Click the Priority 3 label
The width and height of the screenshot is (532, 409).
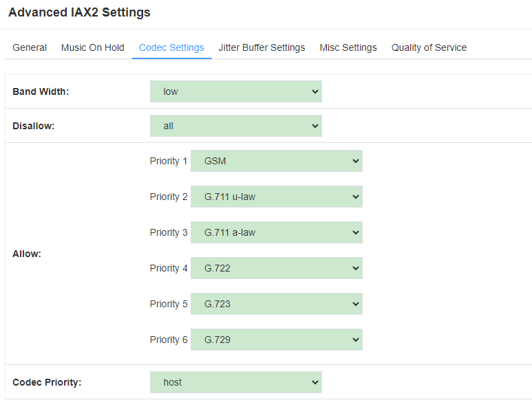(169, 232)
